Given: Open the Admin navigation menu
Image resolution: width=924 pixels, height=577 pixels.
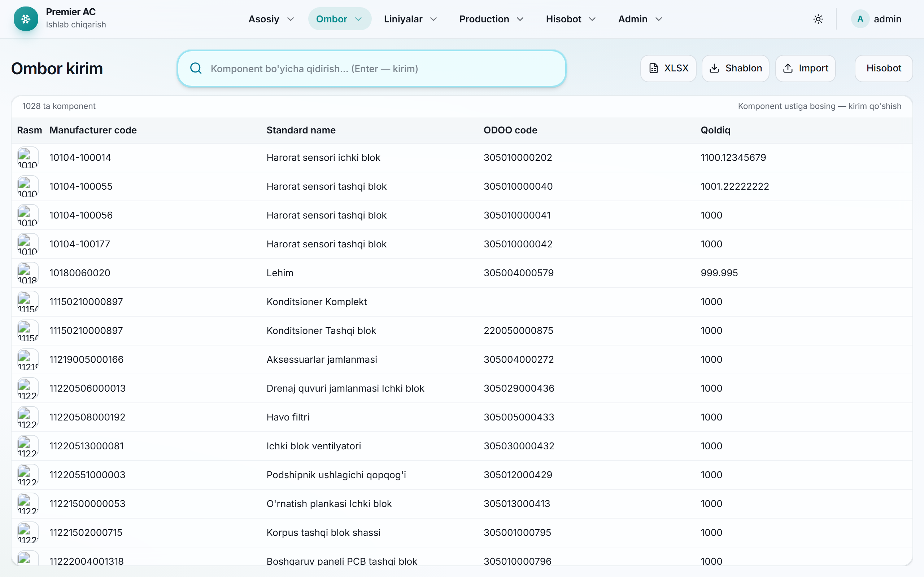Looking at the screenshot, I should (640, 19).
